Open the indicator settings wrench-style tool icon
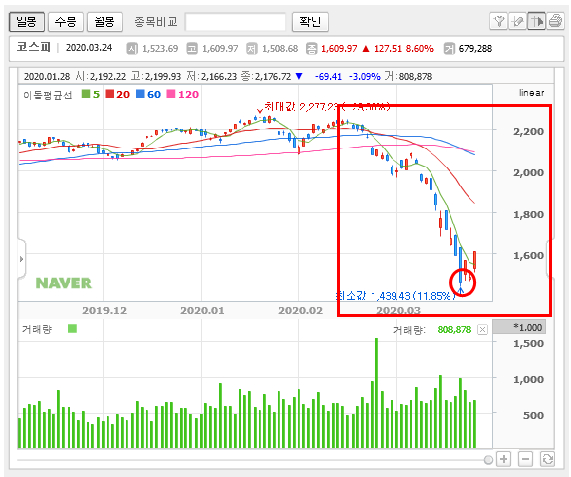The image size is (571, 477). coord(499,21)
